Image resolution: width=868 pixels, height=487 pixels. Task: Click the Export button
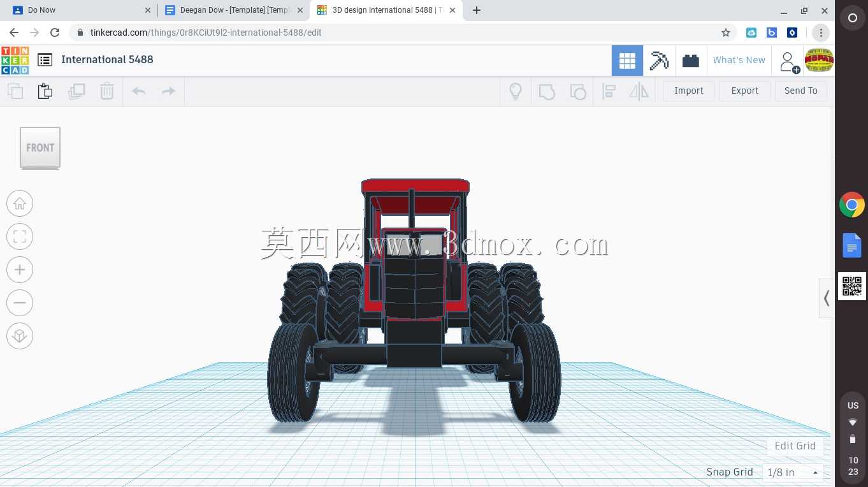[x=745, y=91]
